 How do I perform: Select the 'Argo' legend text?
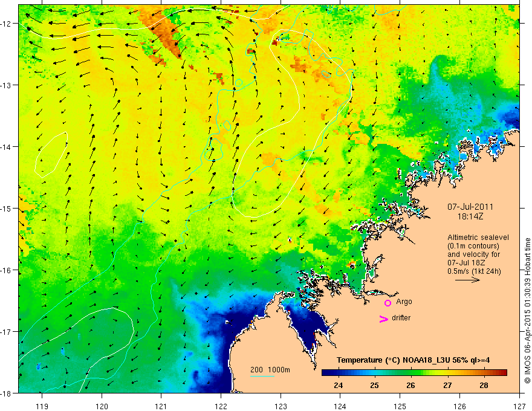pyautogui.click(x=404, y=302)
